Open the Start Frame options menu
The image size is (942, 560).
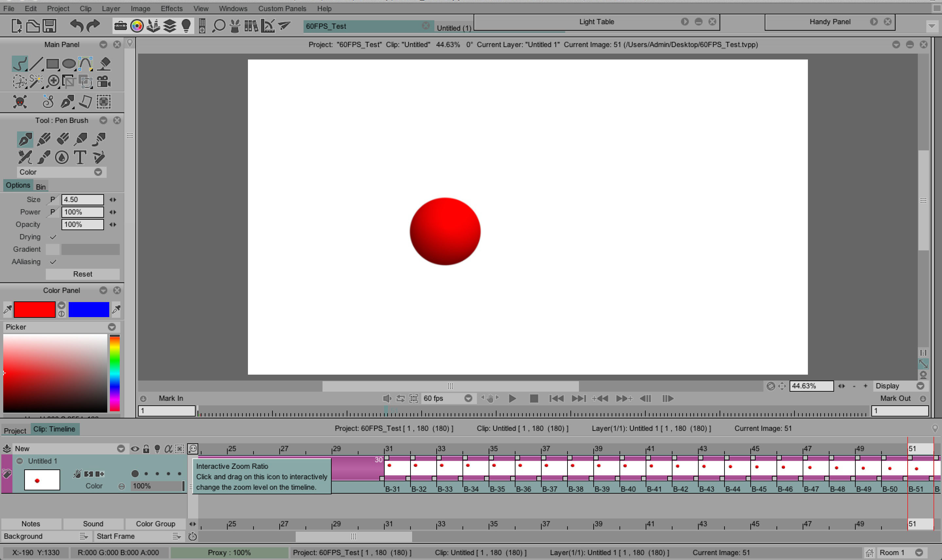pyautogui.click(x=176, y=536)
